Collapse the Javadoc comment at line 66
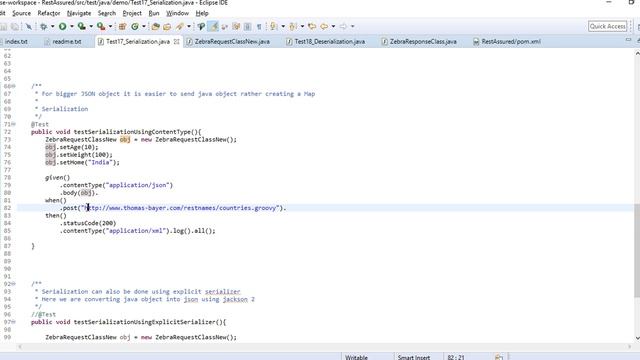The height and width of the screenshot is (360, 640). coord(14,86)
